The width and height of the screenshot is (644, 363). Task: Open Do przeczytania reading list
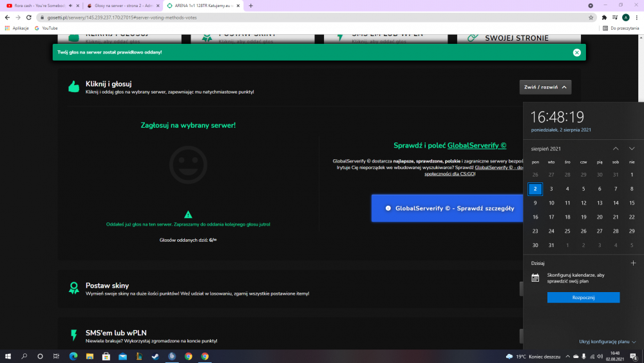click(621, 28)
